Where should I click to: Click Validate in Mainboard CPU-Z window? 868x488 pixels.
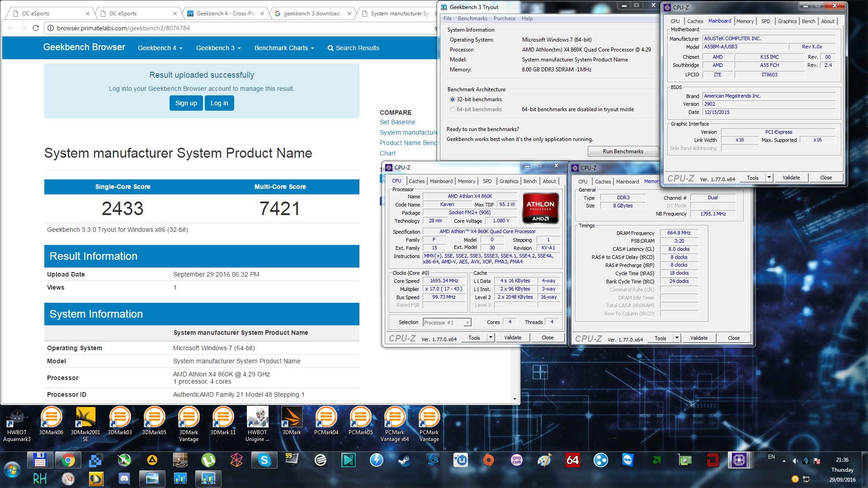click(x=791, y=178)
